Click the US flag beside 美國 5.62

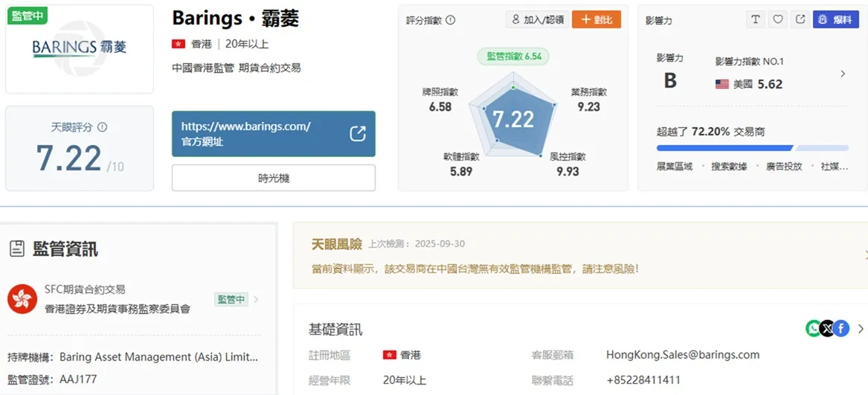[722, 84]
